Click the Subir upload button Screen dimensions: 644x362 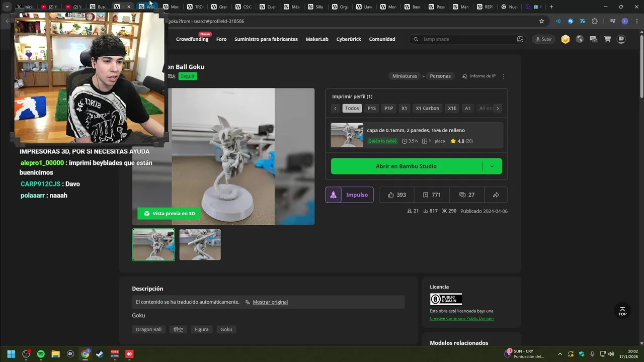[543, 39]
